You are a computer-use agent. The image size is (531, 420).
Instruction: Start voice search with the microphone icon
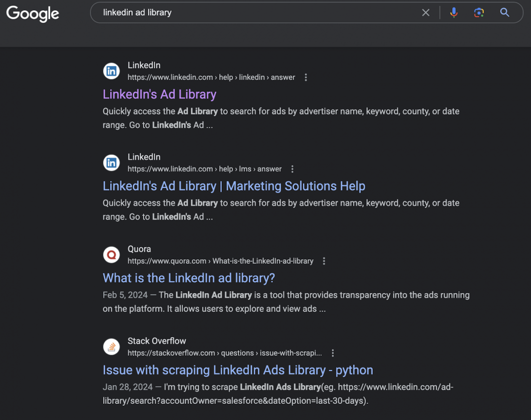[x=454, y=12]
